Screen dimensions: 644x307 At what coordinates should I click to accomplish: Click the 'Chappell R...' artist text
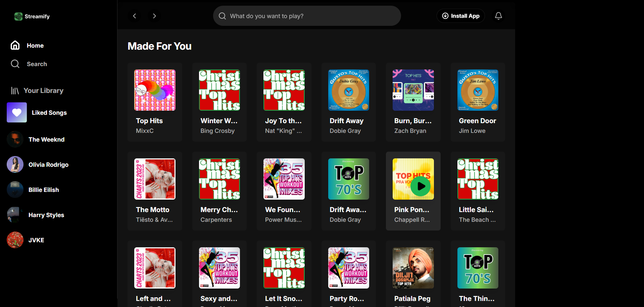pos(412,220)
